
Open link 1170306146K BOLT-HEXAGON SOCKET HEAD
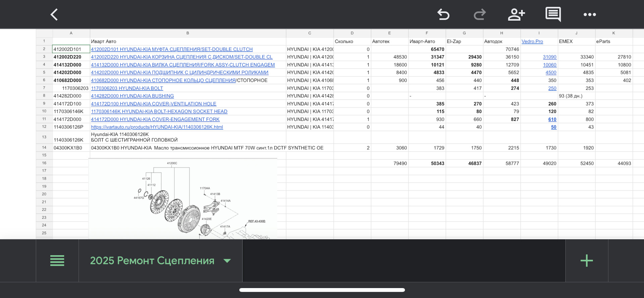point(159,111)
